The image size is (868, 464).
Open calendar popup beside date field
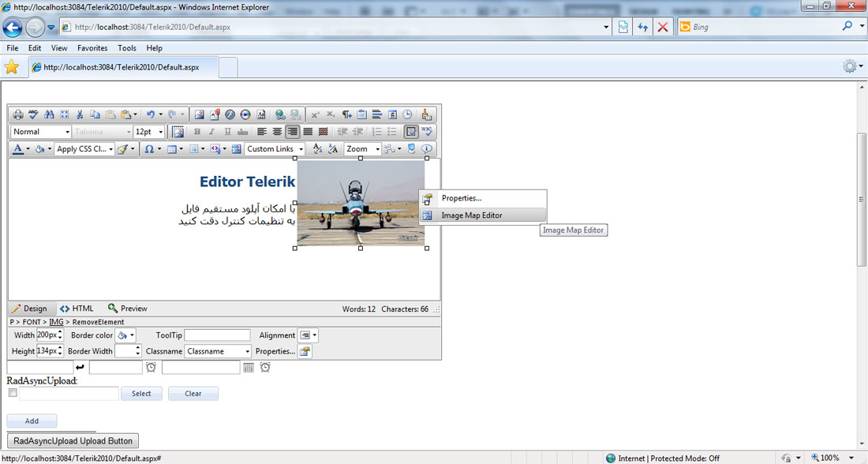pyautogui.click(x=249, y=367)
